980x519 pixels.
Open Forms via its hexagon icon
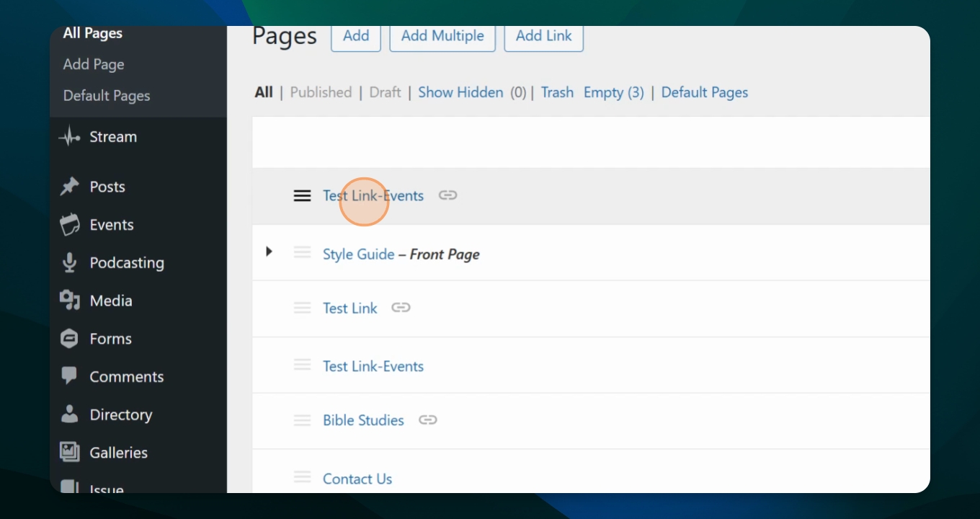69,339
